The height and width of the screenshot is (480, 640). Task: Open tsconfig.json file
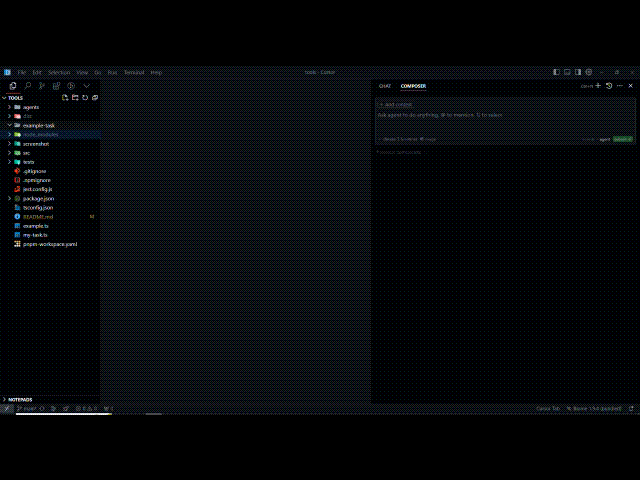click(x=50, y=207)
